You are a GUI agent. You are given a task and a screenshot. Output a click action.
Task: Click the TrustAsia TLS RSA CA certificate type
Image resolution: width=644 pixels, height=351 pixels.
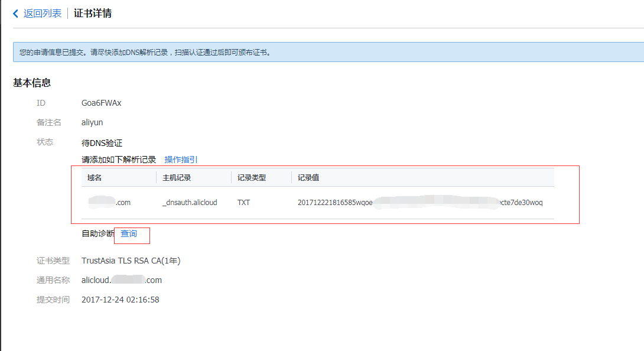(x=131, y=261)
